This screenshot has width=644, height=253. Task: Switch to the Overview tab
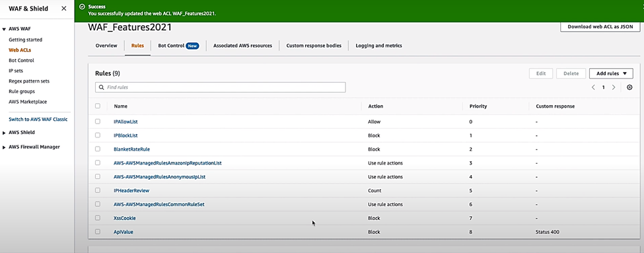click(106, 46)
